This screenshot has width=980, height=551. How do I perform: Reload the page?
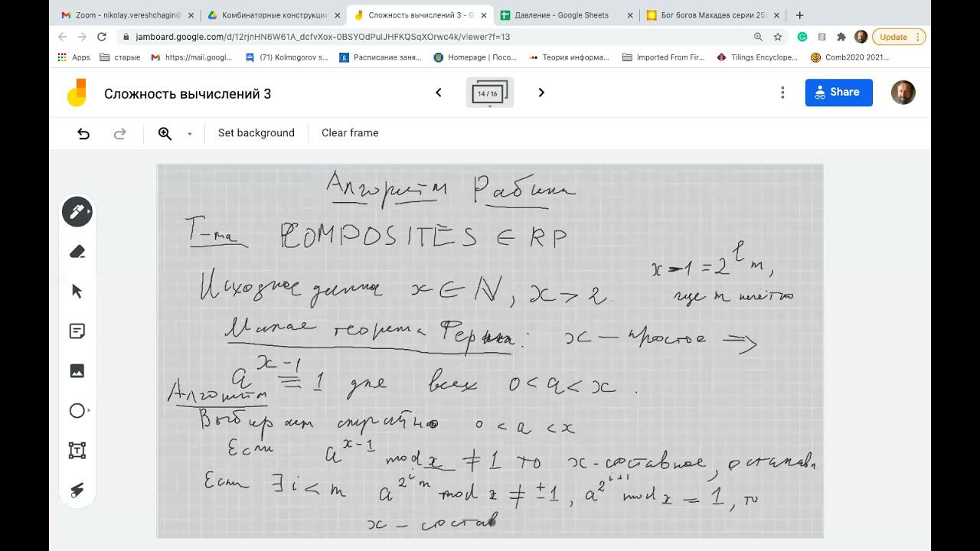click(x=102, y=37)
